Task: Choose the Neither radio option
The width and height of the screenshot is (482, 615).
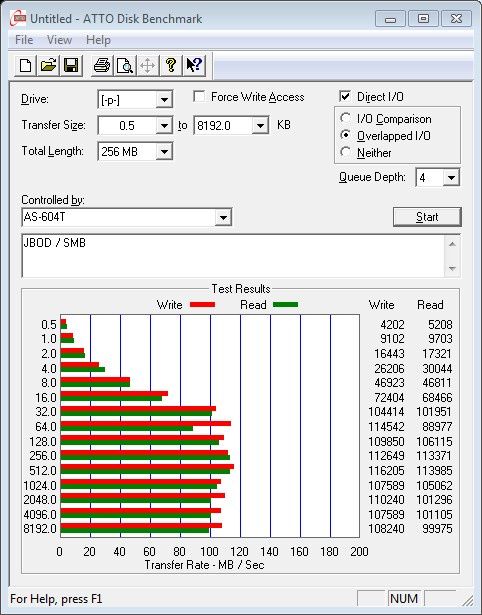Action: [x=346, y=152]
